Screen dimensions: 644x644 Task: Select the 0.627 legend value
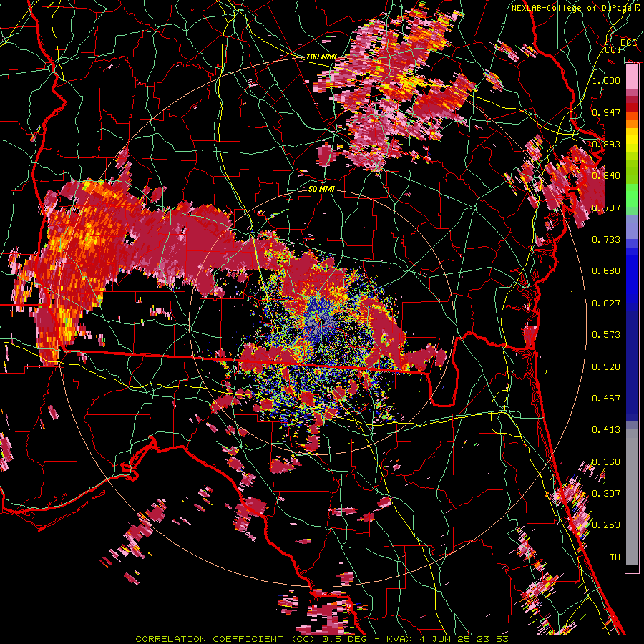click(606, 303)
